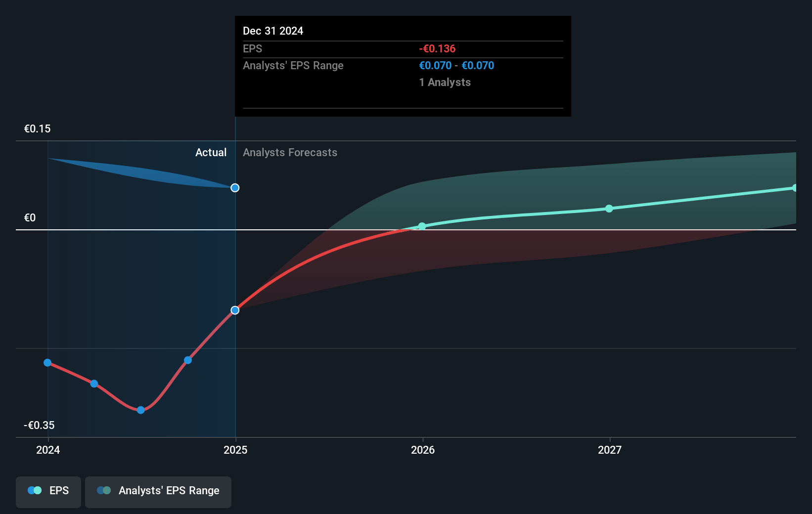Click the EPS point before 2025
812x514 pixels.
click(x=188, y=360)
